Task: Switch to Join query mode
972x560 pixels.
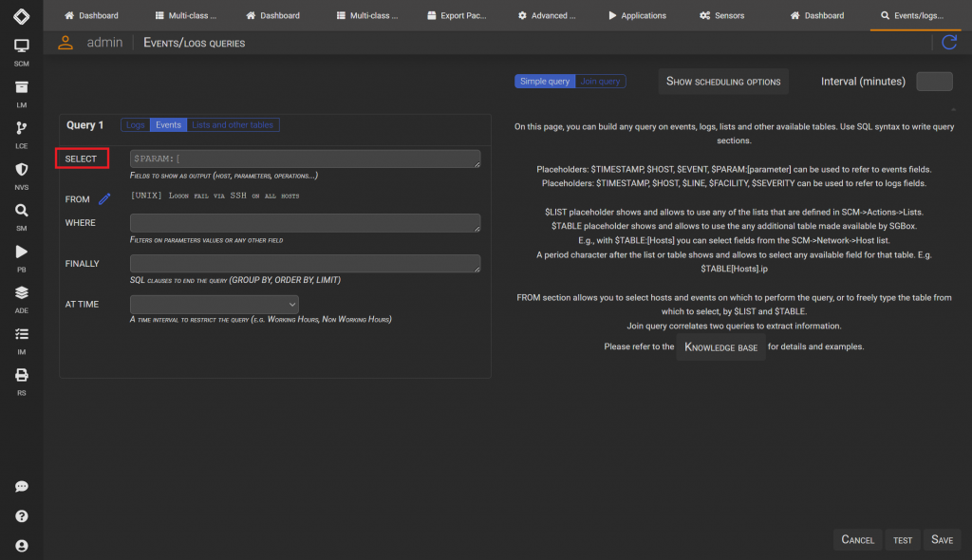Action: pyautogui.click(x=600, y=82)
